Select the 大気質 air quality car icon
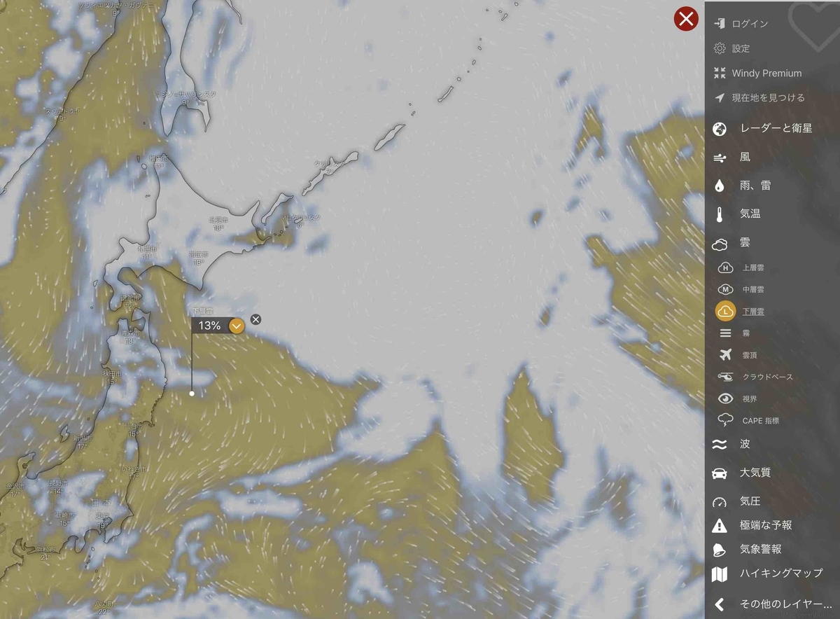 coord(720,473)
